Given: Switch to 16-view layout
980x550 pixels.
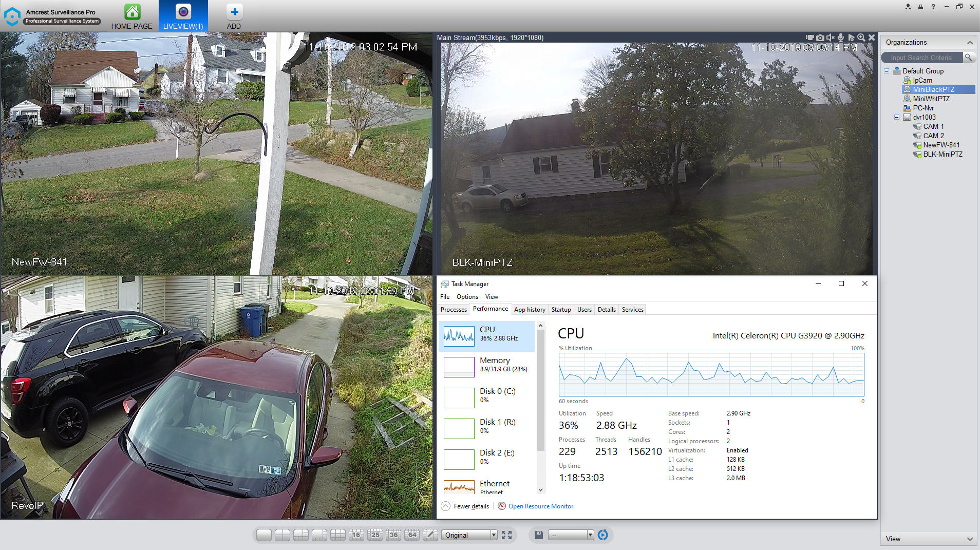Looking at the screenshot, I should 356,535.
